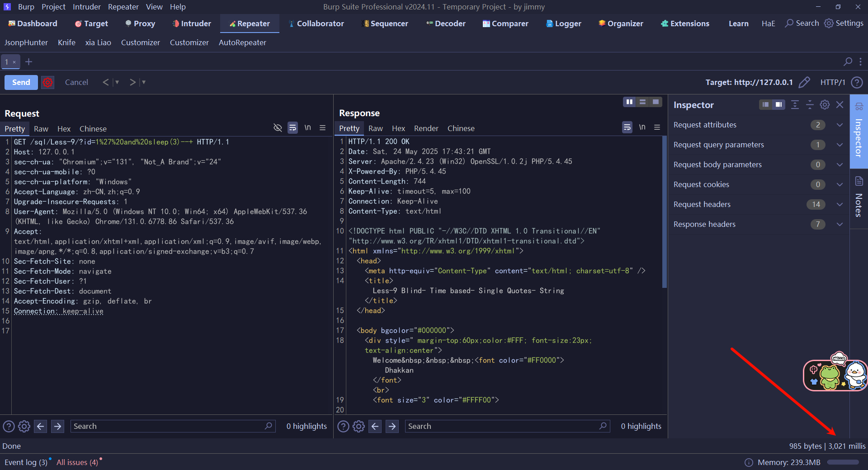Open history dropdown beside back arrow
868x470 pixels.
click(x=117, y=82)
